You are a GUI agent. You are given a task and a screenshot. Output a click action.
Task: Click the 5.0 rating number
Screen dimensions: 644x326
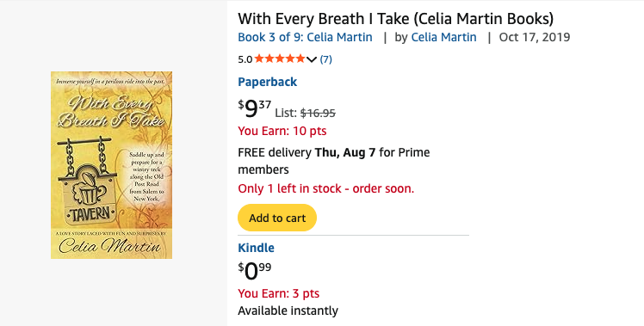pos(245,59)
